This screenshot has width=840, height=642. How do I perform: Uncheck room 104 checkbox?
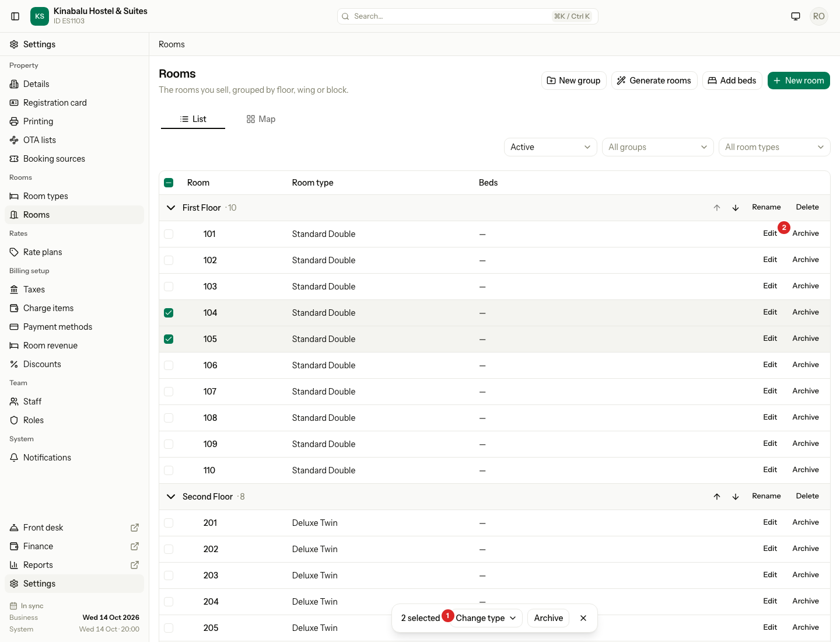(x=169, y=313)
